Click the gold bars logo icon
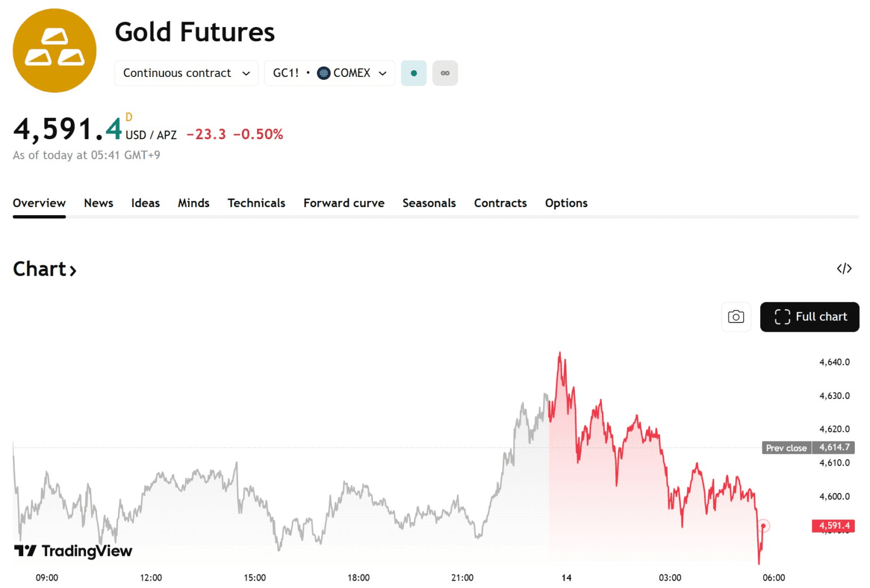The width and height of the screenshot is (870, 588). 54,50
